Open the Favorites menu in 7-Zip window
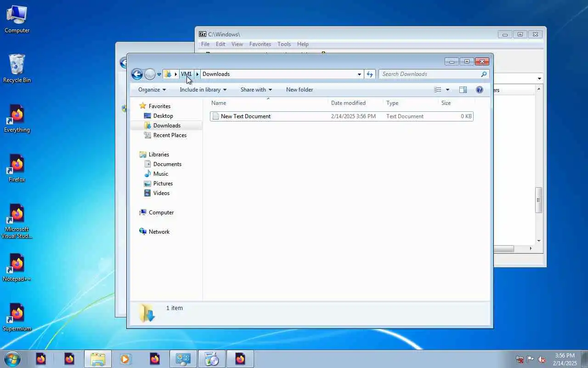The width and height of the screenshot is (588, 368). click(260, 44)
